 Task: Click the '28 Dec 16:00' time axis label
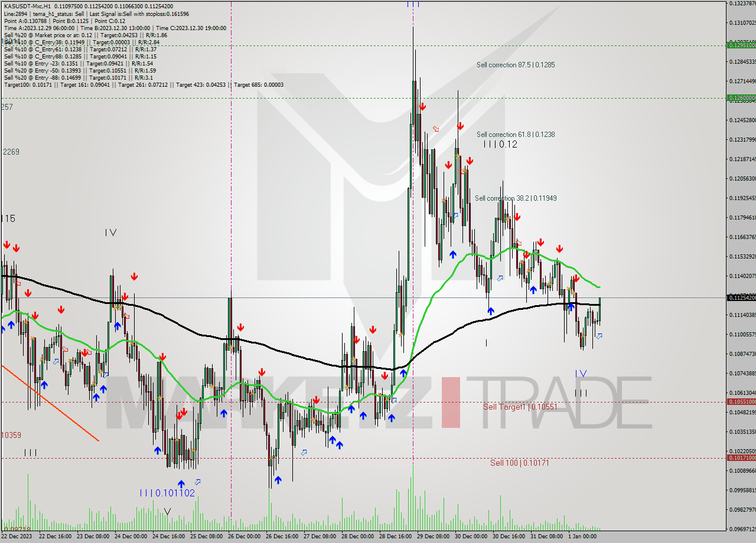click(395, 537)
